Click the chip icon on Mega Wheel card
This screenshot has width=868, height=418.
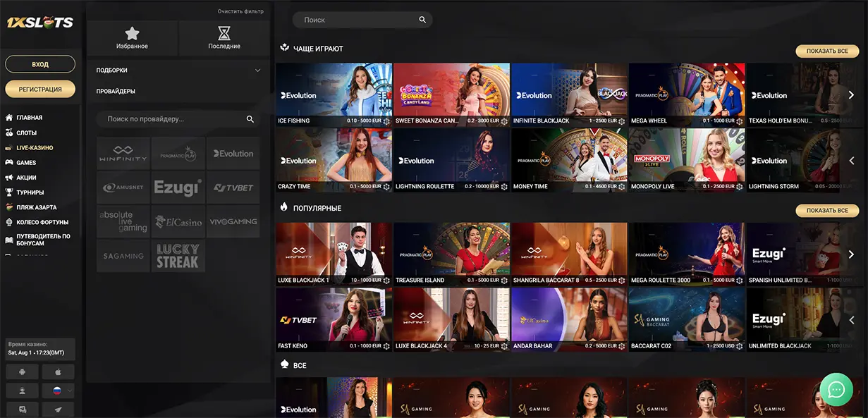[x=740, y=121]
